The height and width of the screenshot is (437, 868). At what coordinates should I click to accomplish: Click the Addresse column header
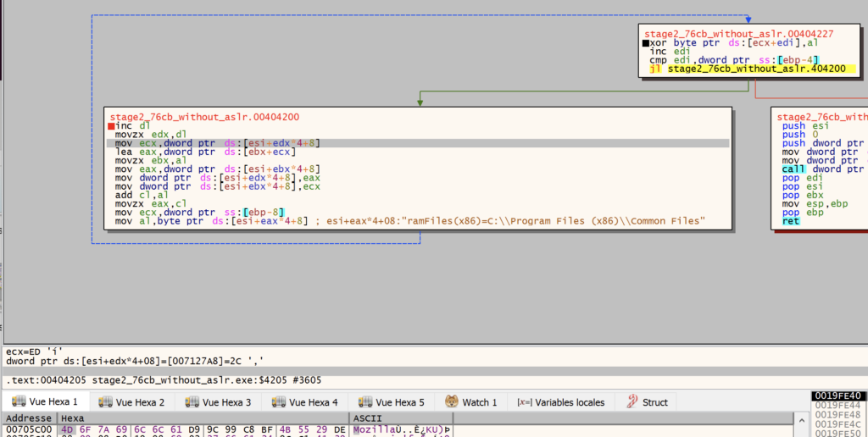(x=29, y=418)
